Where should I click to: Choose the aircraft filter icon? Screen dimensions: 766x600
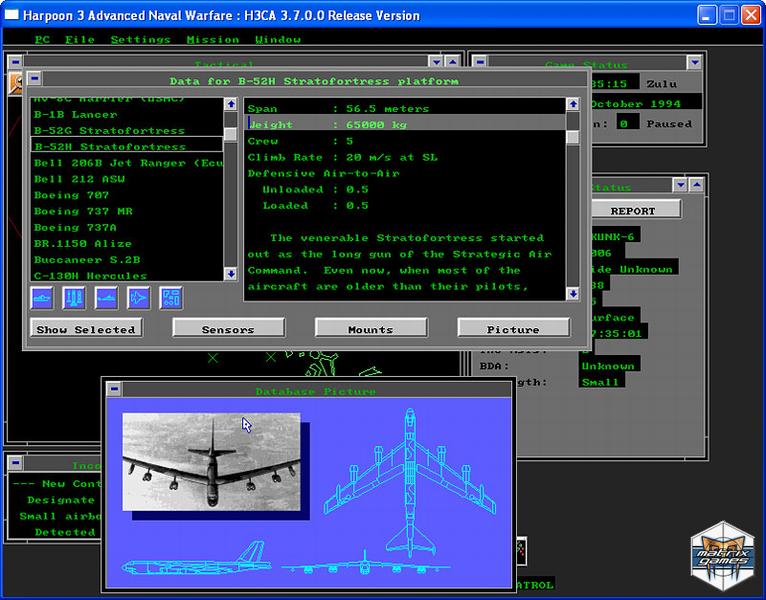(139, 297)
